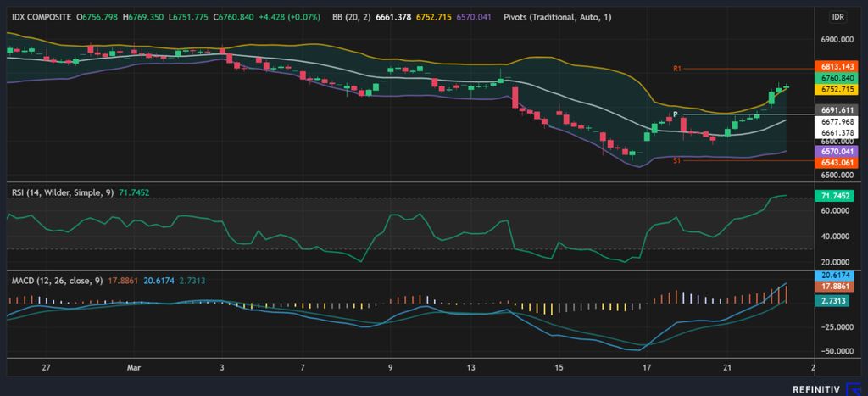Click the Mar label on time axis
This screenshot has height=396, width=868.
tap(133, 367)
